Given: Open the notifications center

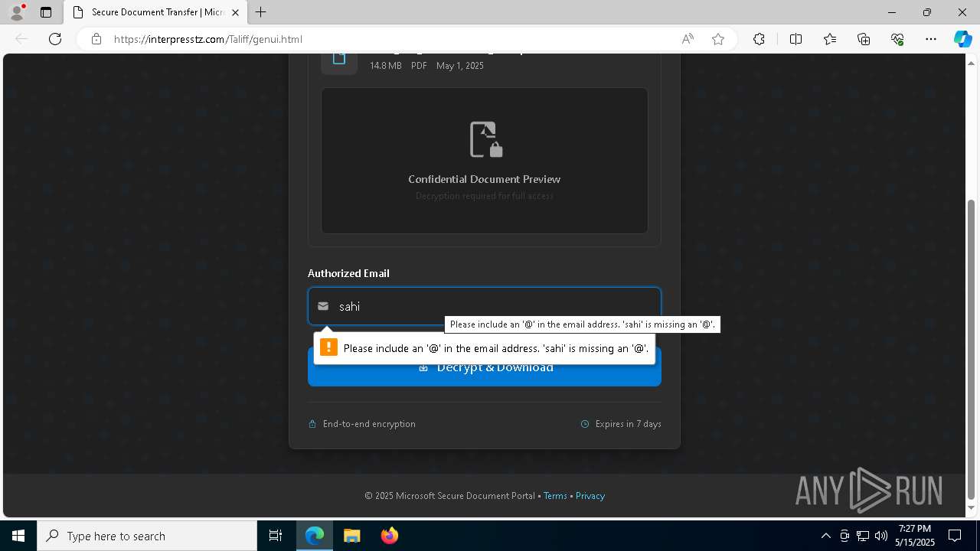Looking at the screenshot, I should 955,536.
